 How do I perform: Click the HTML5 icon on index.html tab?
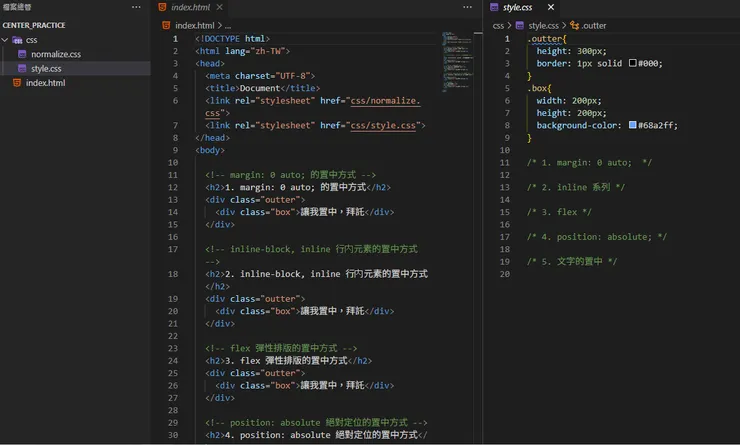162,7
